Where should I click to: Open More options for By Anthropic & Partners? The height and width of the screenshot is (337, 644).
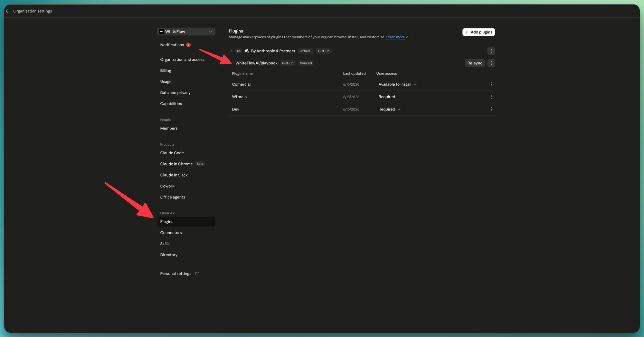(491, 51)
